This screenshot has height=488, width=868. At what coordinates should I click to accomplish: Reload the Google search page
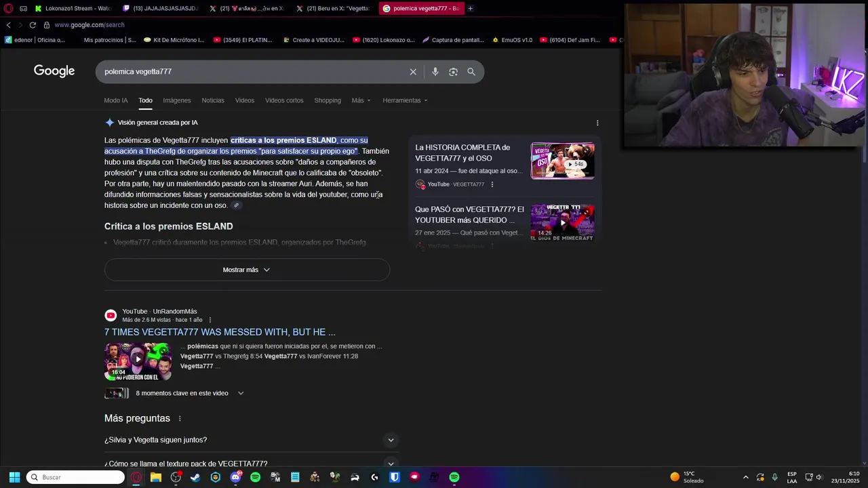pos(32,24)
